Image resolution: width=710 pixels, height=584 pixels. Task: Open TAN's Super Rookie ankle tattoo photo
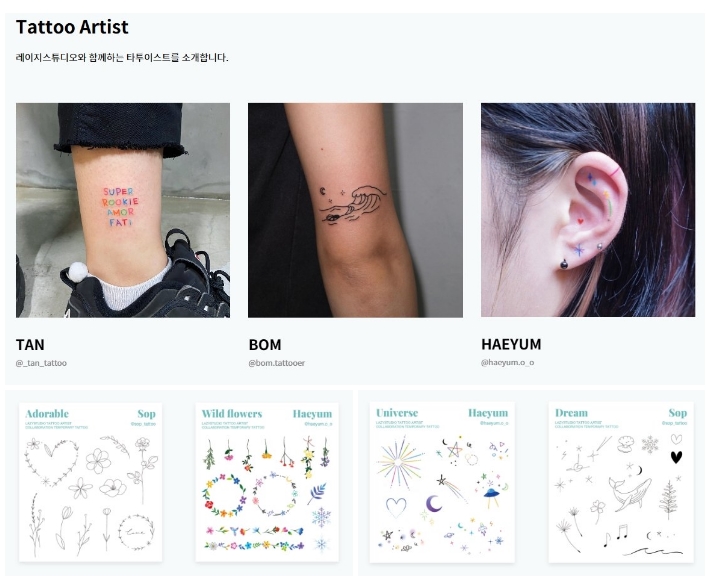pyautogui.click(x=123, y=210)
